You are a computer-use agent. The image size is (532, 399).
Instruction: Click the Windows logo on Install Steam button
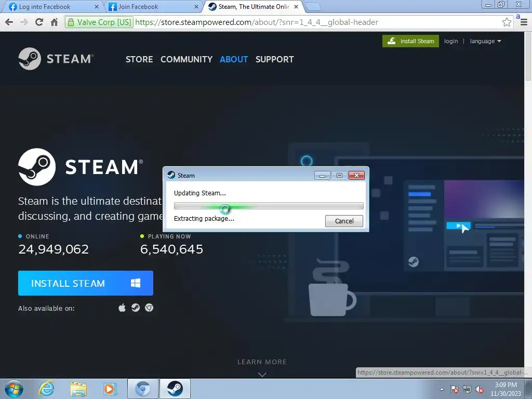136,283
